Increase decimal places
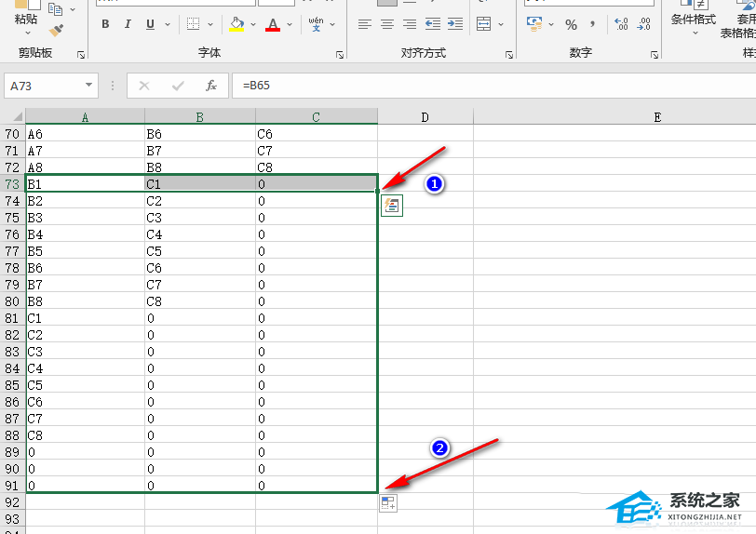 point(621,24)
